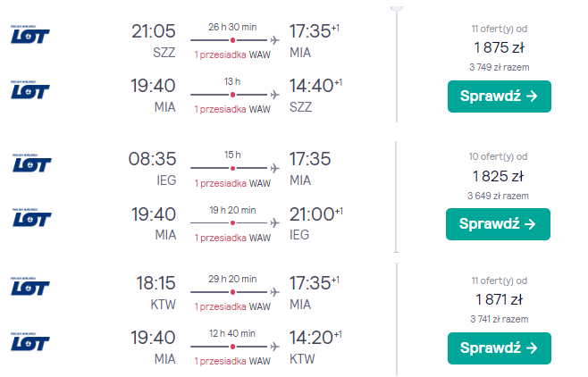Click LOT logo on KTW outbound flight
Viewport: 588px width, 377px height.
(x=31, y=287)
